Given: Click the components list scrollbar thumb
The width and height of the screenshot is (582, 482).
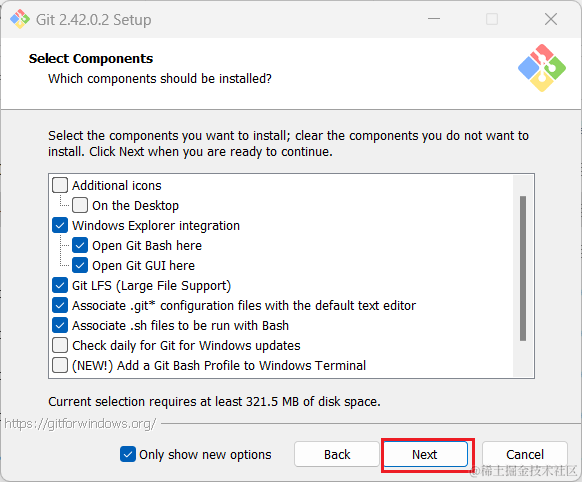Looking at the screenshot, I should pyautogui.click(x=523, y=268).
